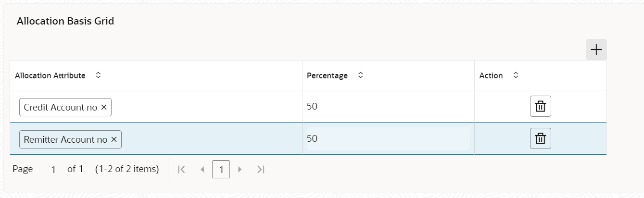Sort by Allocation Attribute column
This screenshot has width=644, height=198.
coord(98,75)
